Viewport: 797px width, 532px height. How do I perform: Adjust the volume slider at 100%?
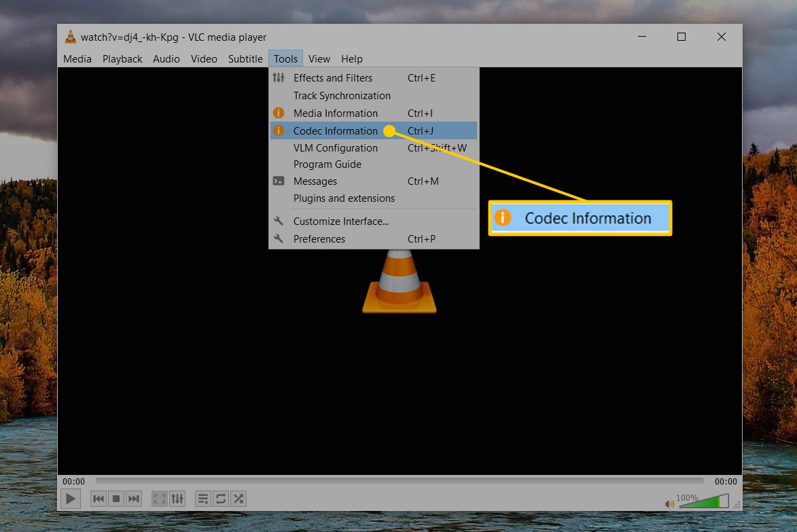pyautogui.click(x=703, y=501)
